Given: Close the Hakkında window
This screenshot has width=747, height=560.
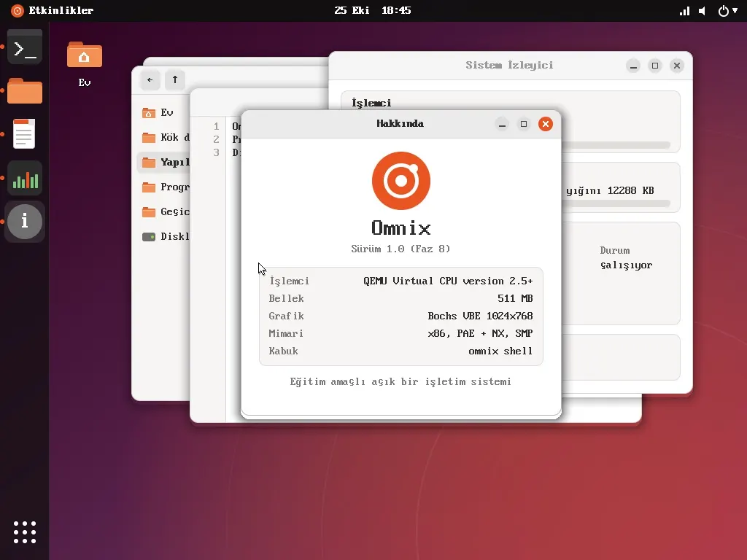Looking at the screenshot, I should tap(546, 124).
